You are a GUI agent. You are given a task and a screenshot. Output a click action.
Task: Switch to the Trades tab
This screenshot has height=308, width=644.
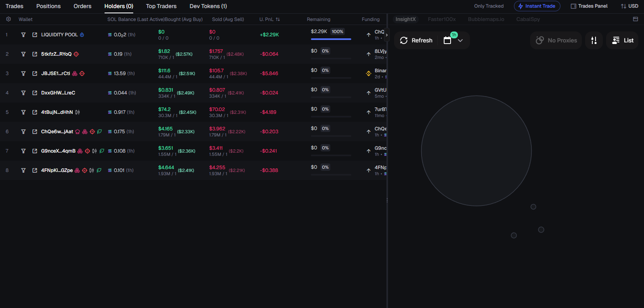coord(15,6)
